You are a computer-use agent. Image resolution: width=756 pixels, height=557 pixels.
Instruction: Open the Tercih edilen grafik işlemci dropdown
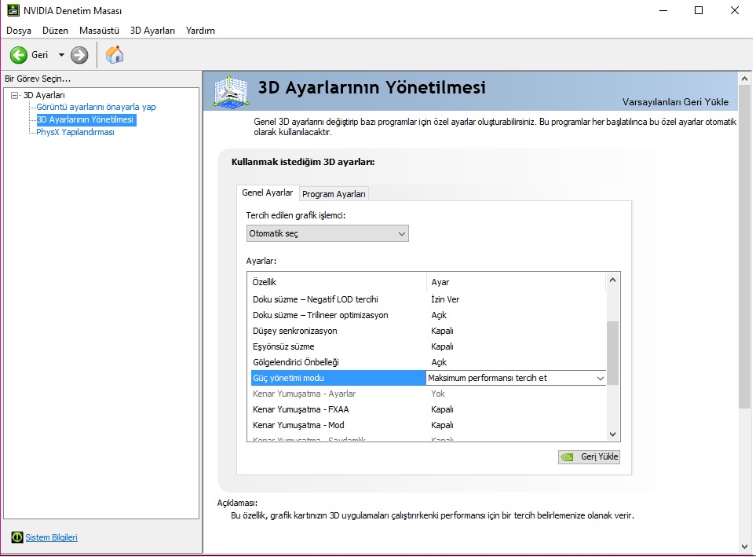click(327, 233)
